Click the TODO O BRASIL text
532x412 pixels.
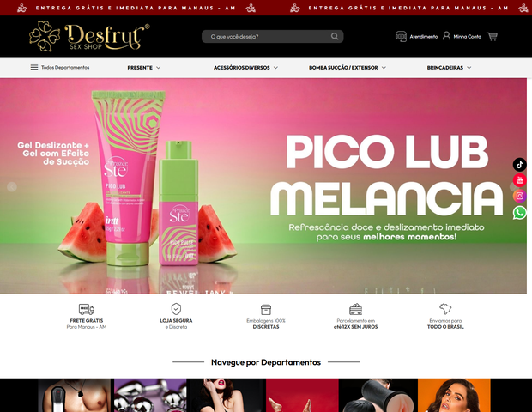[x=445, y=327]
